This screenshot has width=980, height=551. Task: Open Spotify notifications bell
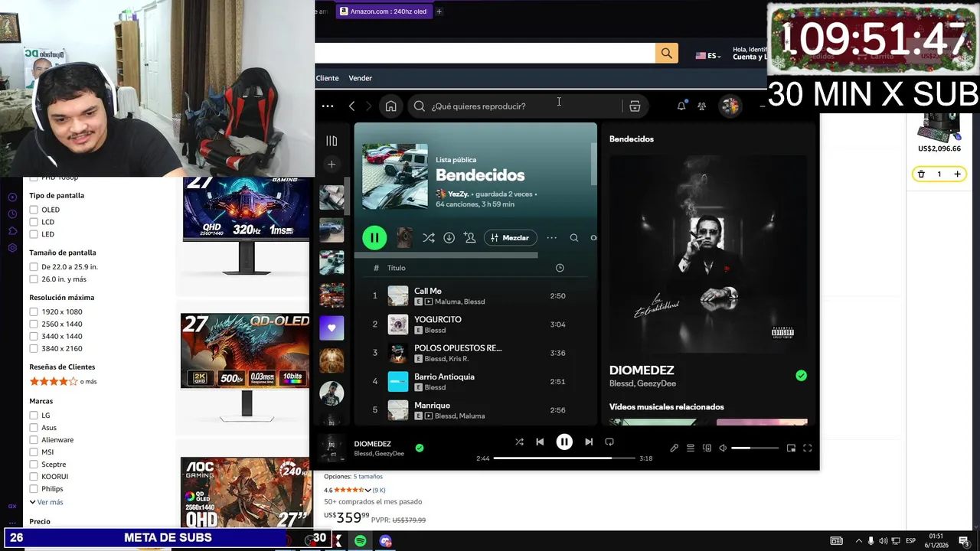[x=681, y=106]
